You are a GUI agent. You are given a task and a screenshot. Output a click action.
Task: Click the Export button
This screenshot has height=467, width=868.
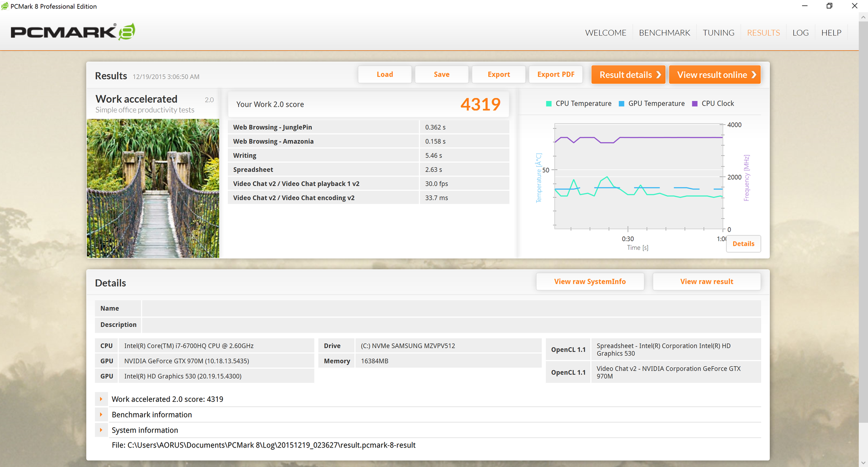click(x=499, y=75)
